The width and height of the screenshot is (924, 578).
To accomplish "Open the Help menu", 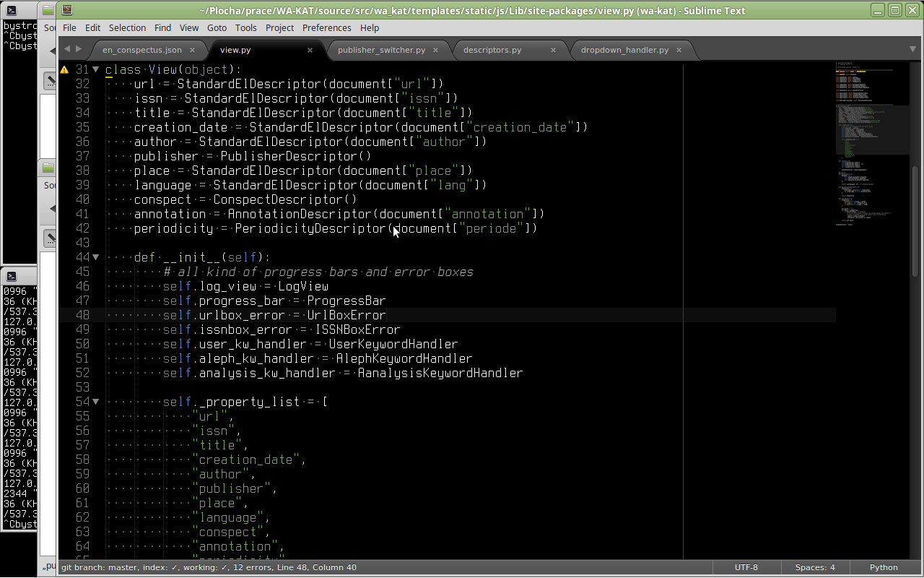I will coord(370,27).
